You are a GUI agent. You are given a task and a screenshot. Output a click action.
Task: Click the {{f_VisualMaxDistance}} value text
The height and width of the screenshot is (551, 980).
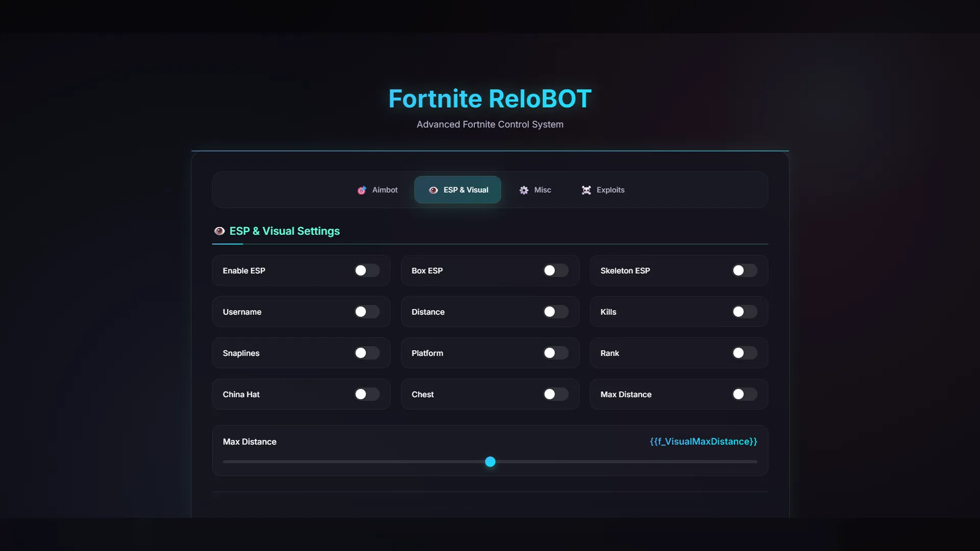(x=703, y=441)
